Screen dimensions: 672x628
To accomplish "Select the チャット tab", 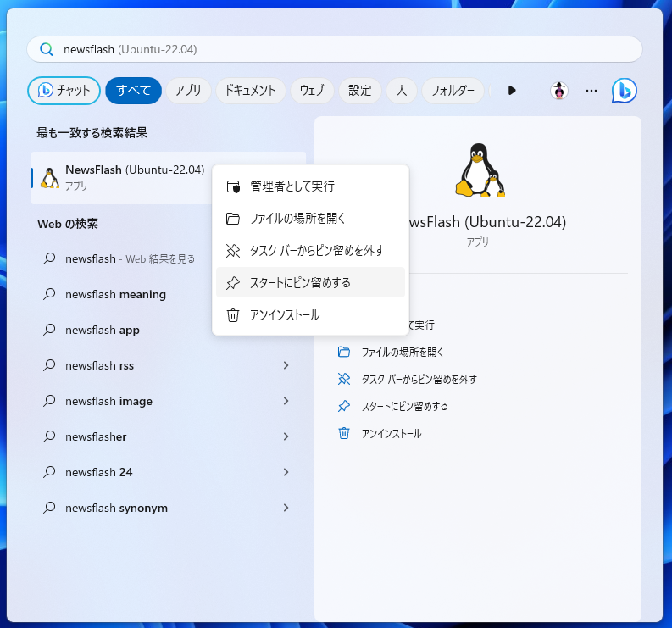I will pyautogui.click(x=64, y=91).
